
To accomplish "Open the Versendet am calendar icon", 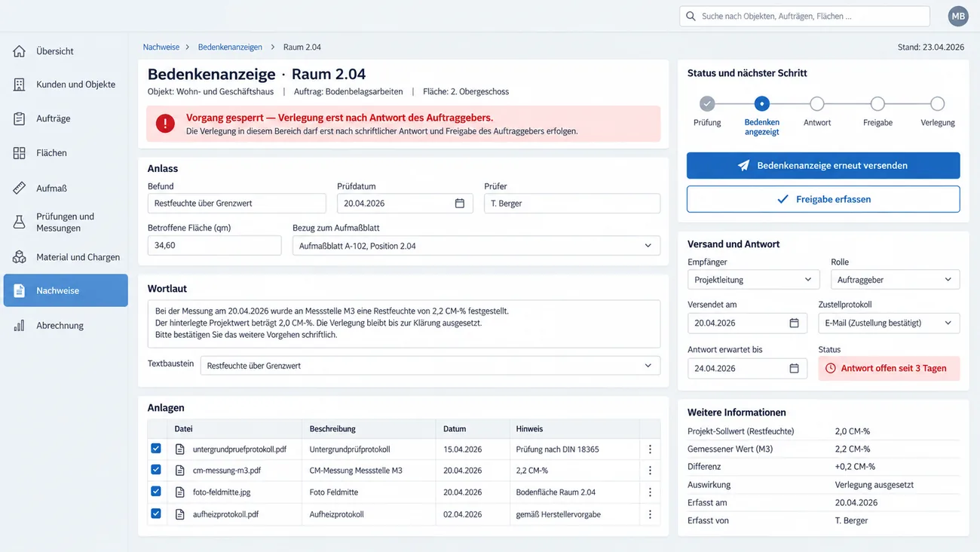I will tap(794, 323).
